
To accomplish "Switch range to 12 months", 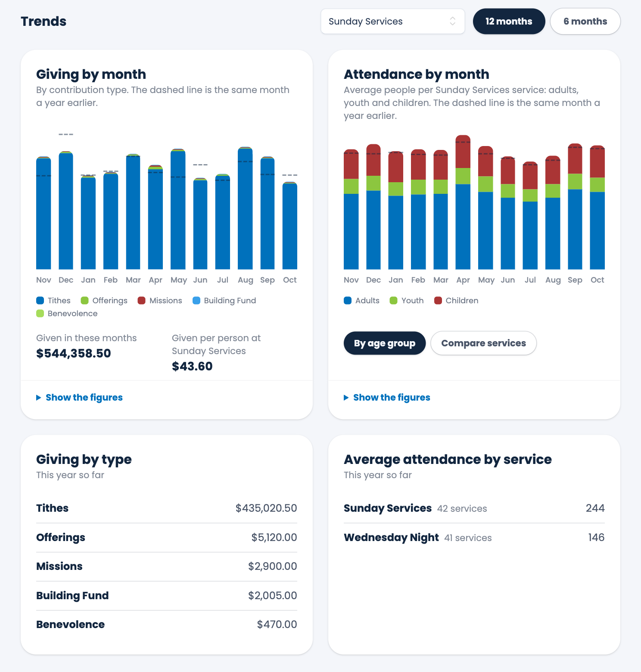I will tap(509, 21).
